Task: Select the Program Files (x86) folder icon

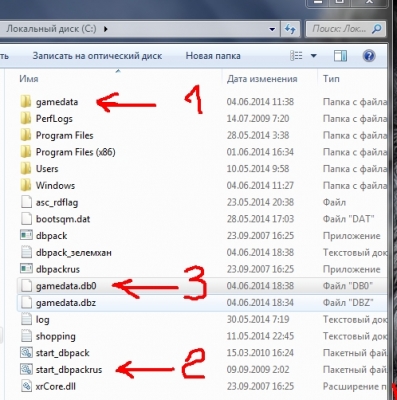Action: point(26,152)
